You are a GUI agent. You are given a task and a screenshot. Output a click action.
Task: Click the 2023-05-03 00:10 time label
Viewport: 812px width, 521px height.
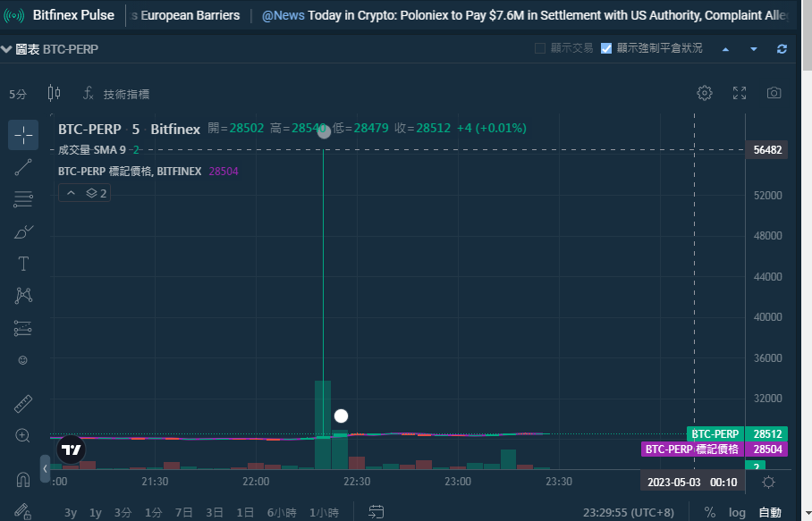point(692,483)
